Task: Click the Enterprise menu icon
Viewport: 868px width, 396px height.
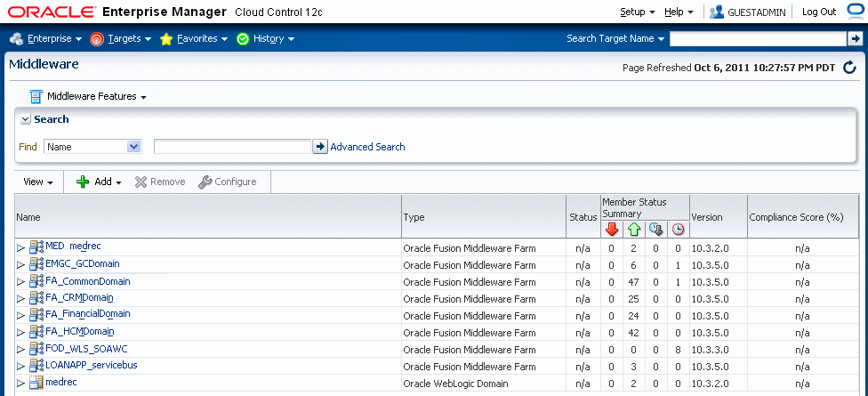Action: click(17, 39)
